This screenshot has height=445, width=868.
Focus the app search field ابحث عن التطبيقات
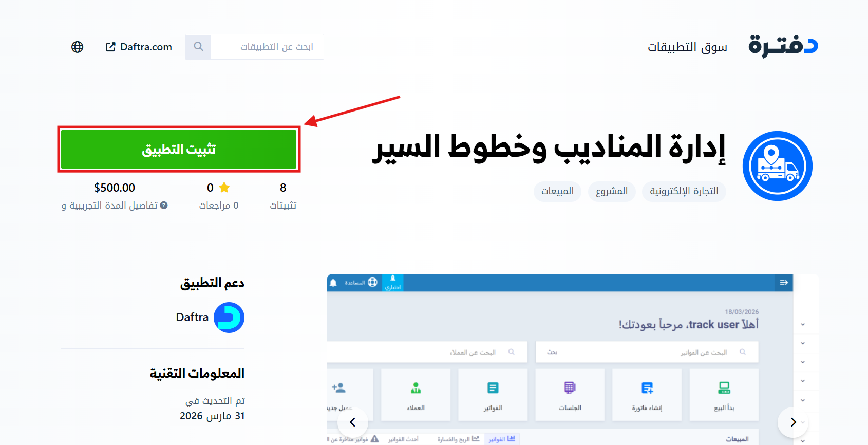tap(267, 47)
